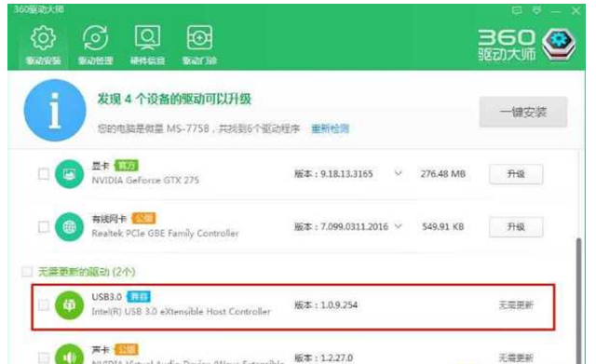Image resolution: width=596 pixels, height=364 pixels.
Task: Open the 驱动管理 refresh icon tab
Action: 95,38
